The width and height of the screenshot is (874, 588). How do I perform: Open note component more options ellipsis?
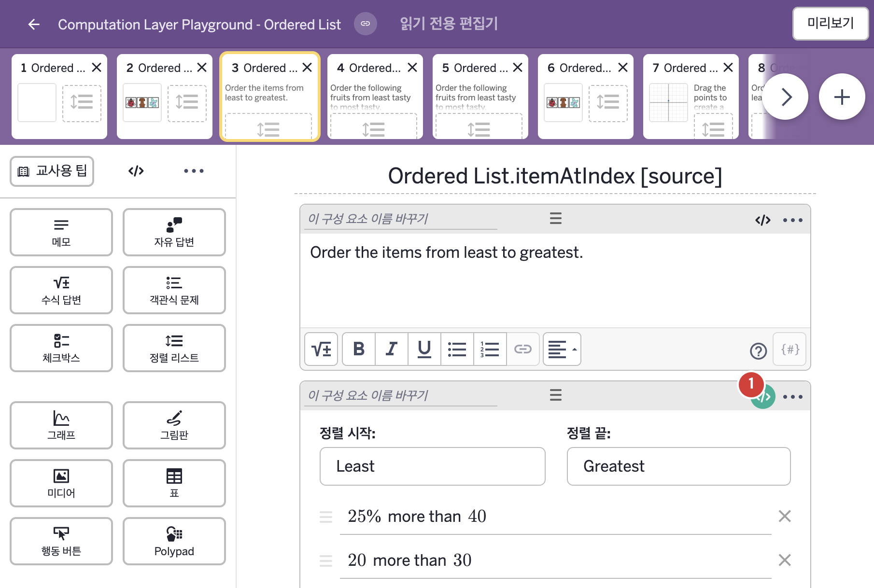coord(793,220)
